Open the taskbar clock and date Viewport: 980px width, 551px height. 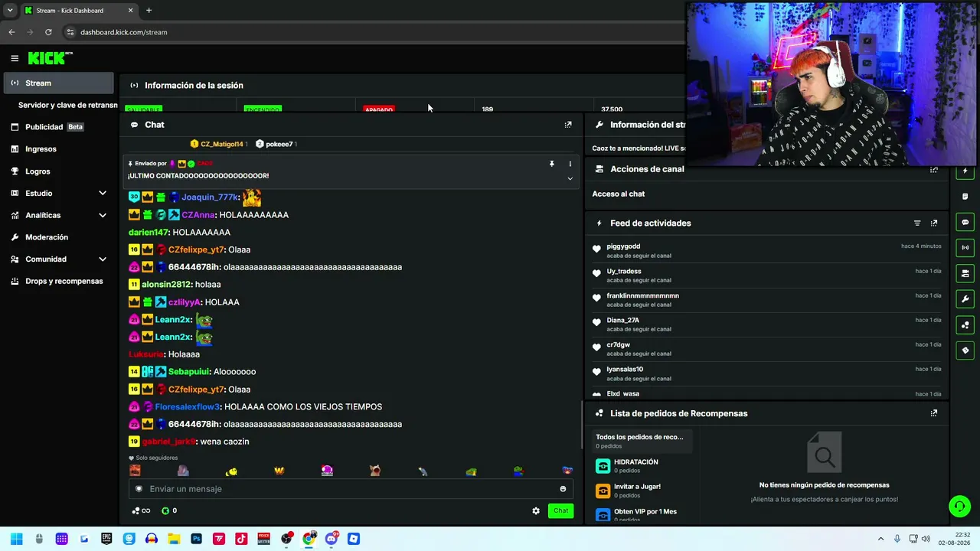[955, 539]
